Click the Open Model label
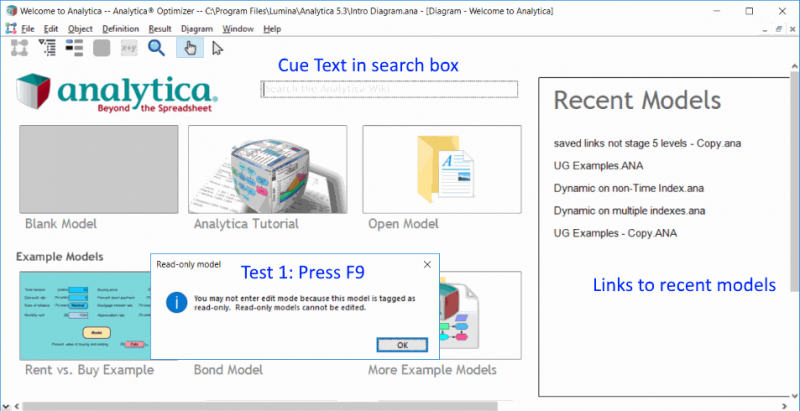 tap(403, 224)
